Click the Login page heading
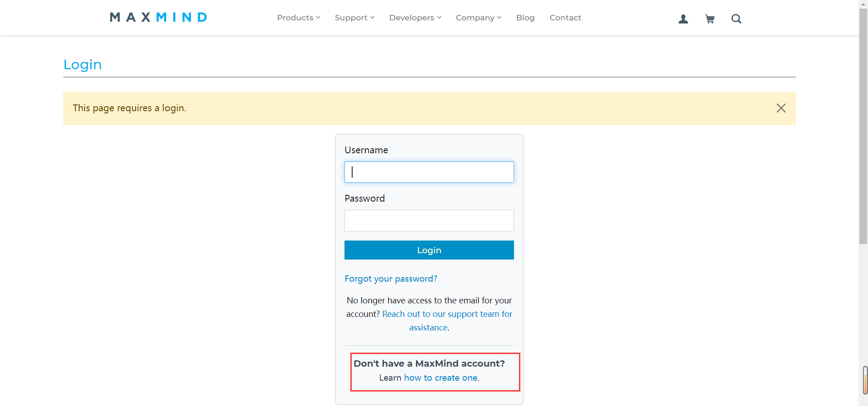The height and width of the screenshot is (406, 868). coord(83,65)
